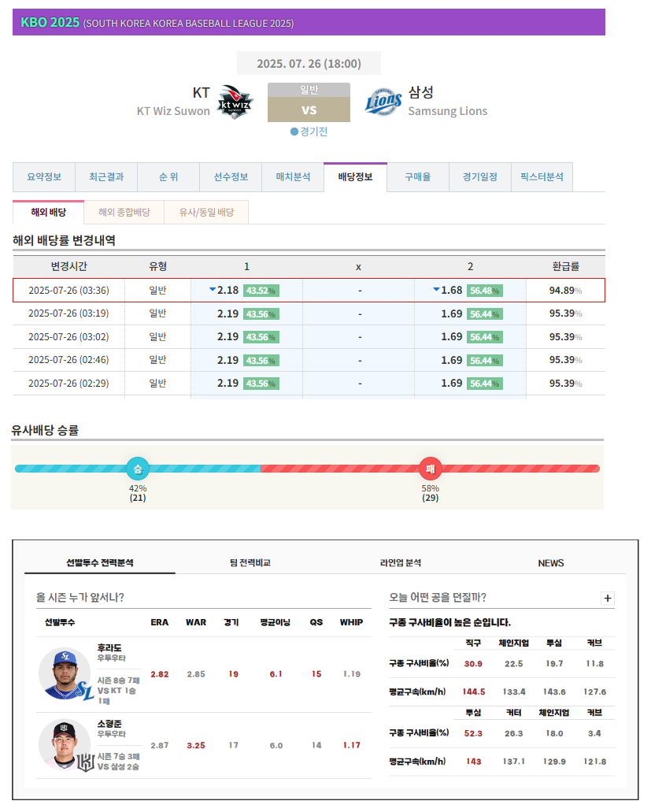Open the 경기일정 tab

(x=479, y=177)
